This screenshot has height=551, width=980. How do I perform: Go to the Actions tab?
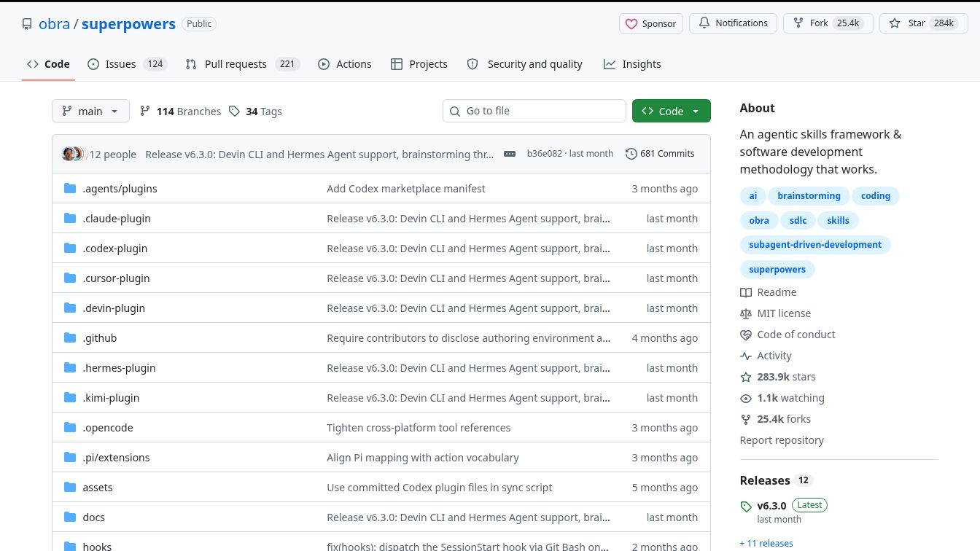pos(345,64)
